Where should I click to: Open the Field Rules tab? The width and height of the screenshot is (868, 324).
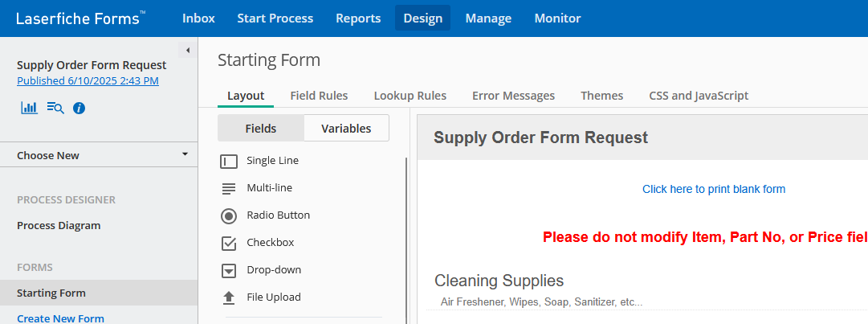pos(319,95)
